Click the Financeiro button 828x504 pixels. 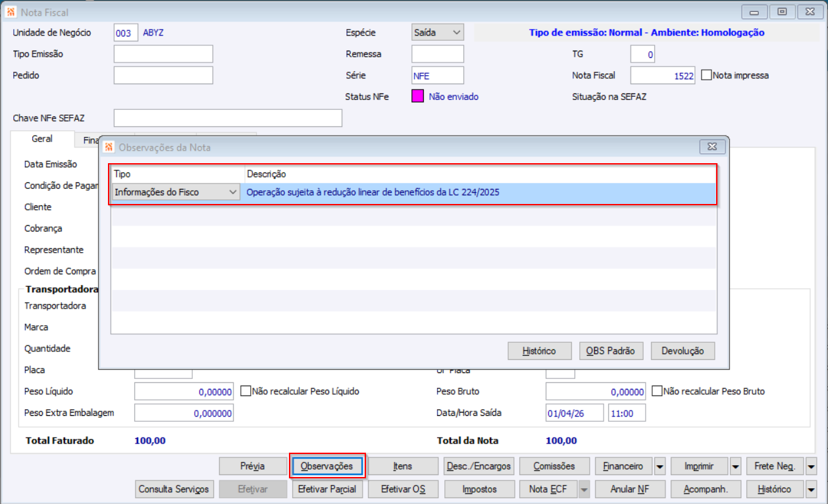[x=624, y=466]
